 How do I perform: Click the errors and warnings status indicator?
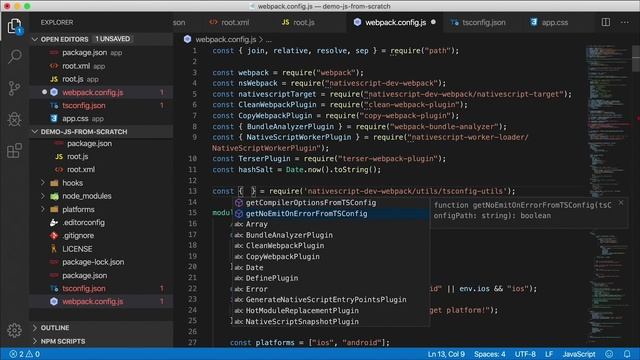click(x=24, y=354)
